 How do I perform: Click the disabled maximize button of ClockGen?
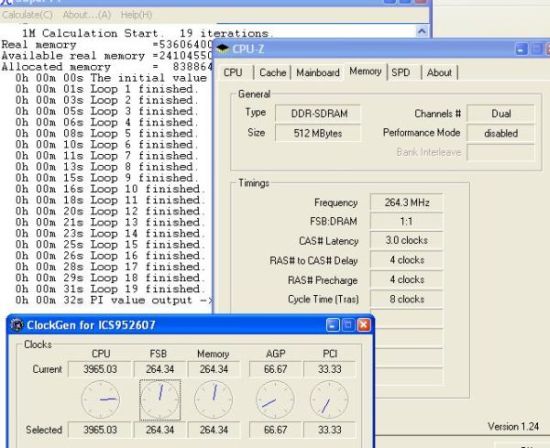[x=348, y=325]
